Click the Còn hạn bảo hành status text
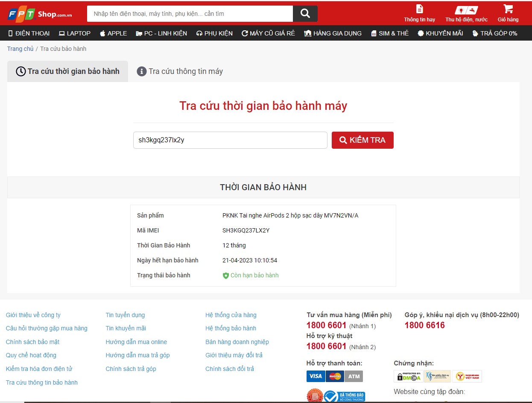 pyautogui.click(x=254, y=275)
